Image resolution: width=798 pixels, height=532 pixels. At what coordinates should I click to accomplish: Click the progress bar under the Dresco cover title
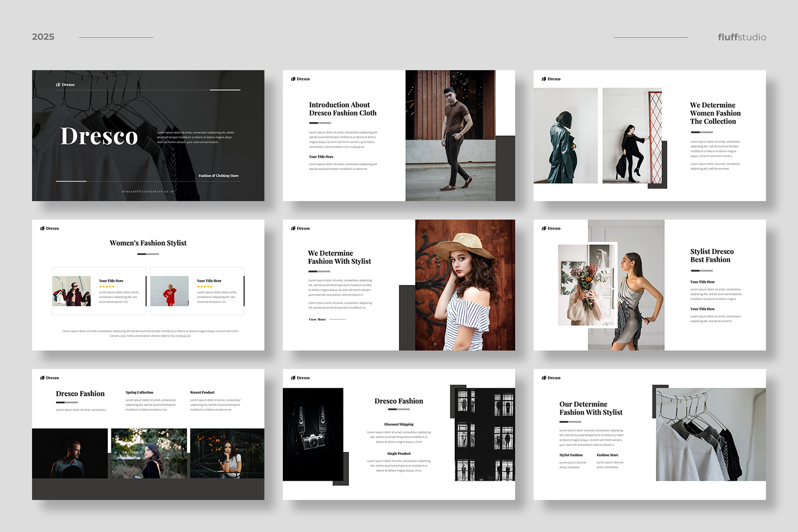[x=71, y=181]
